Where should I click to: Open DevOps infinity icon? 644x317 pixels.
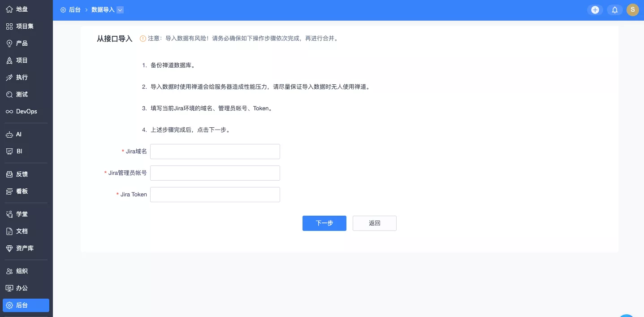click(9, 112)
